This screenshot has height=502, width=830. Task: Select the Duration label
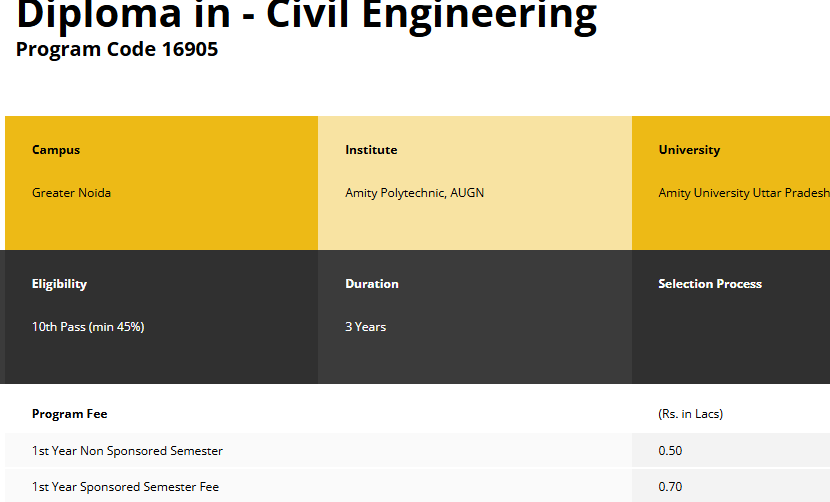click(372, 284)
